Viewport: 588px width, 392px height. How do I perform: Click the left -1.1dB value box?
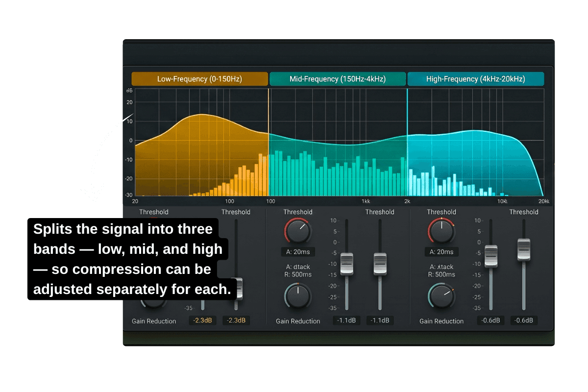(347, 320)
